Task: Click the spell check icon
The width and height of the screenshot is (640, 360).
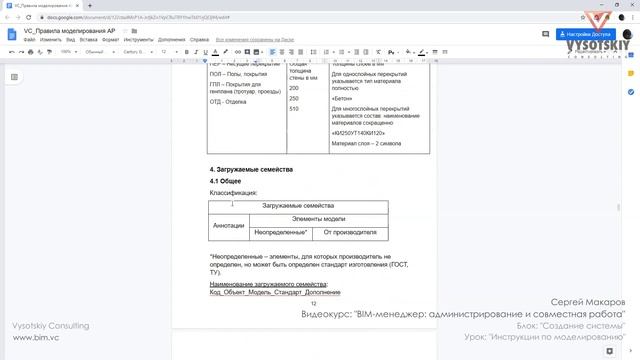Action: pyautogui.click(x=40, y=52)
